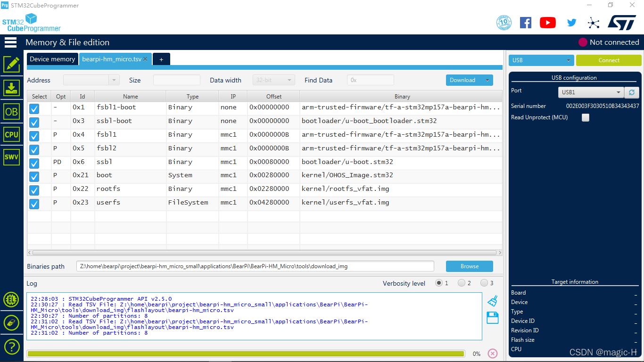Screen dimensions: 644x362
Task: Select verbosity level 2
Action: pyautogui.click(x=462, y=283)
